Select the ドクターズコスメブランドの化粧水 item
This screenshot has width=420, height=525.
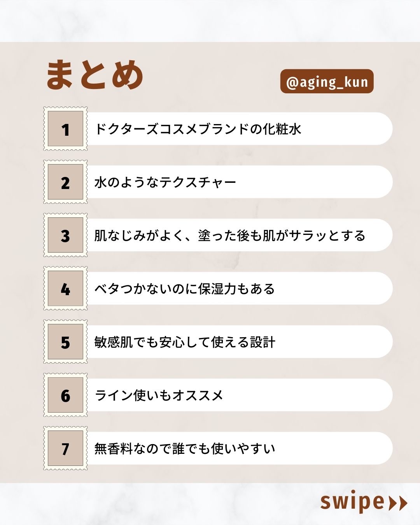coord(198,129)
